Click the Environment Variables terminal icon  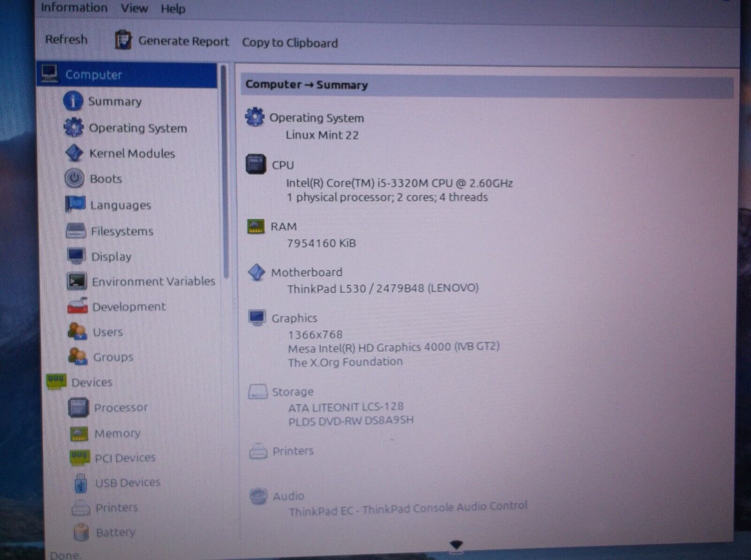click(x=77, y=281)
